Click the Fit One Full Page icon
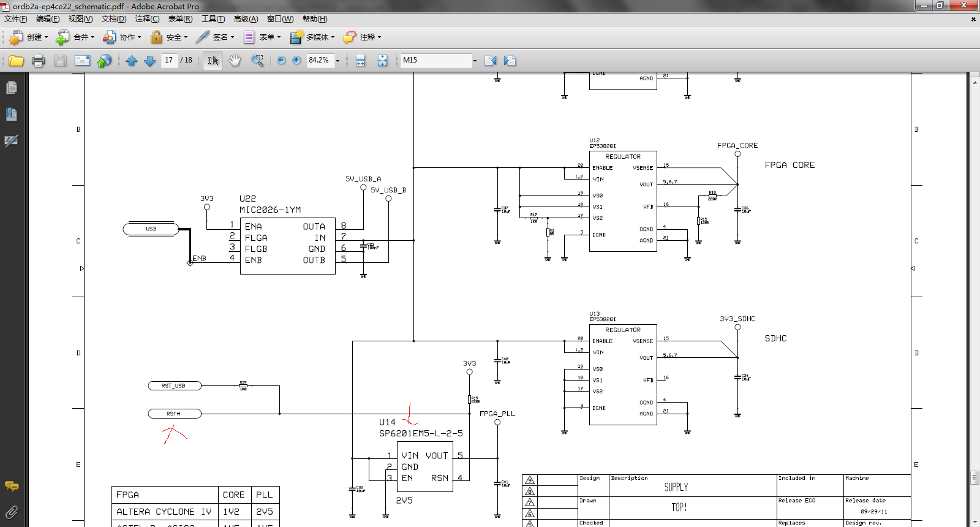Viewport: 980px width, 527px height. [x=383, y=61]
